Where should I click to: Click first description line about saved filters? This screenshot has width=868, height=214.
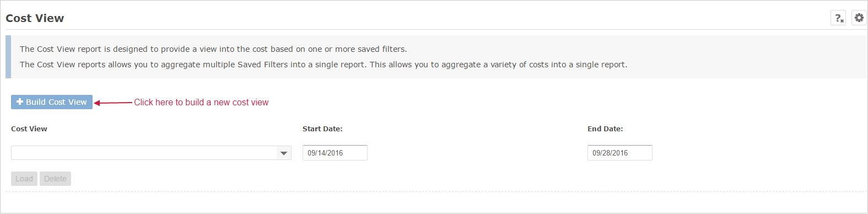pyautogui.click(x=213, y=49)
